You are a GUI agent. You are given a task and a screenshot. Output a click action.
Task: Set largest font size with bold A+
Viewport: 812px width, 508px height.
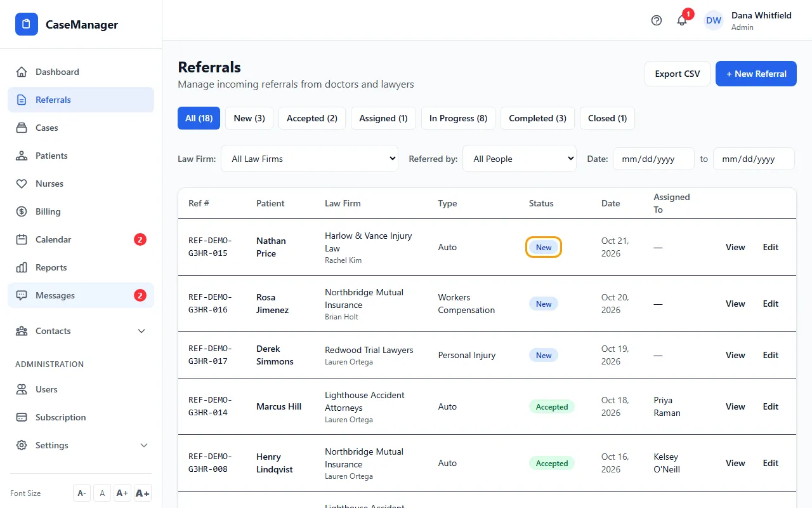[143, 493]
